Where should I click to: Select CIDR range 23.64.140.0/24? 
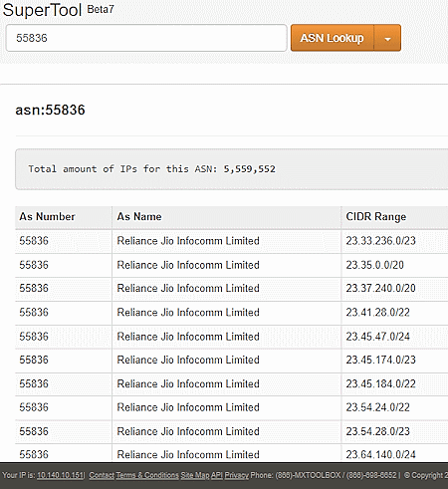(380, 454)
